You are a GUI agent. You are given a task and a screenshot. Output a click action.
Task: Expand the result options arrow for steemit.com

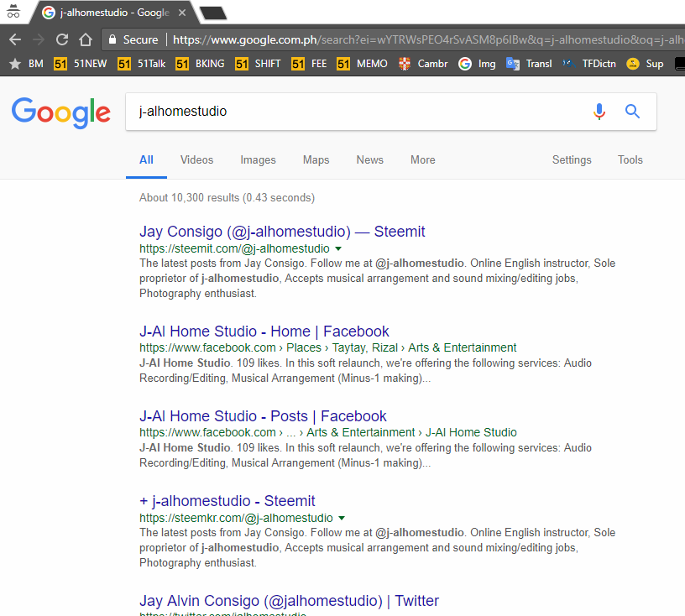pyautogui.click(x=337, y=248)
